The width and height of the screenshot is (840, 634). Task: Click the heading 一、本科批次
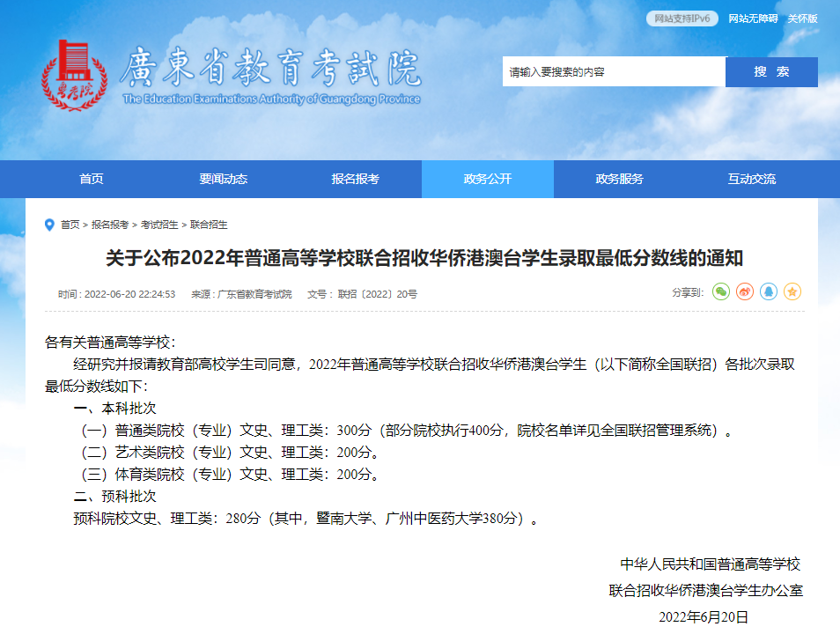(x=114, y=408)
